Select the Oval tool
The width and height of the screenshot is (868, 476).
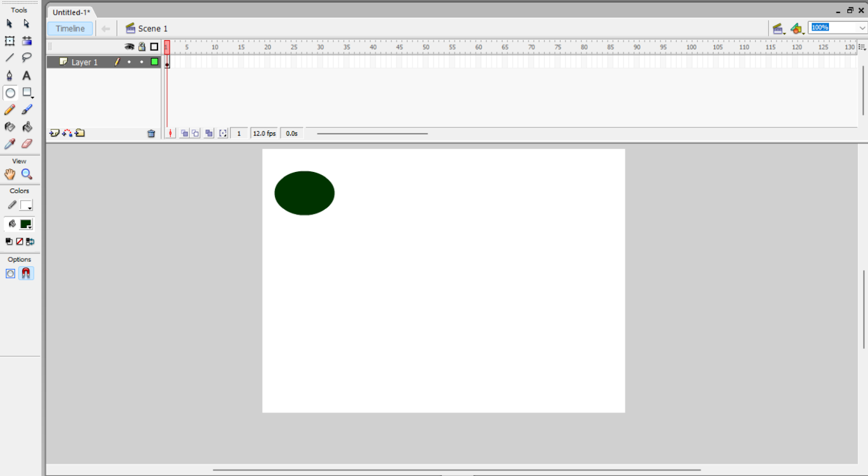10,93
